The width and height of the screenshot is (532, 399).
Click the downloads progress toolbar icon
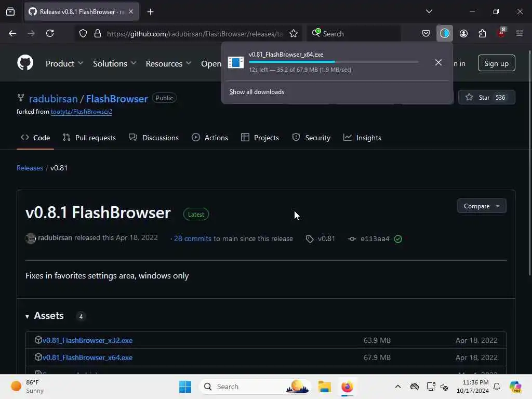point(445,33)
